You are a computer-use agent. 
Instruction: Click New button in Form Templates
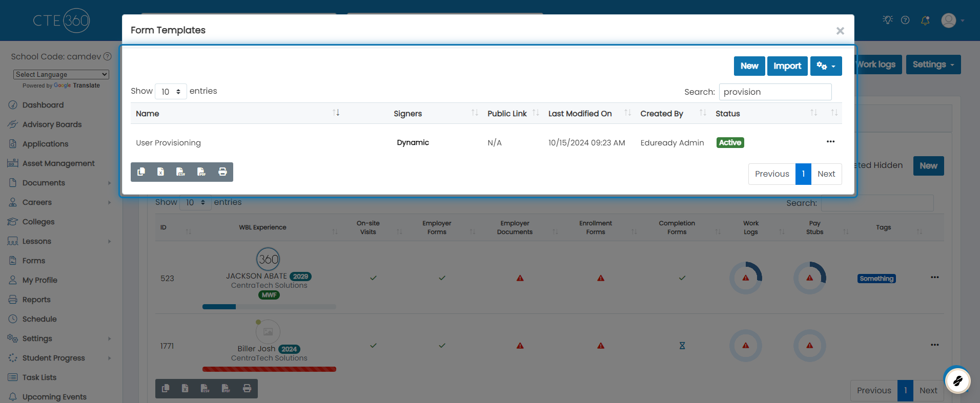(x=749, y=66)
